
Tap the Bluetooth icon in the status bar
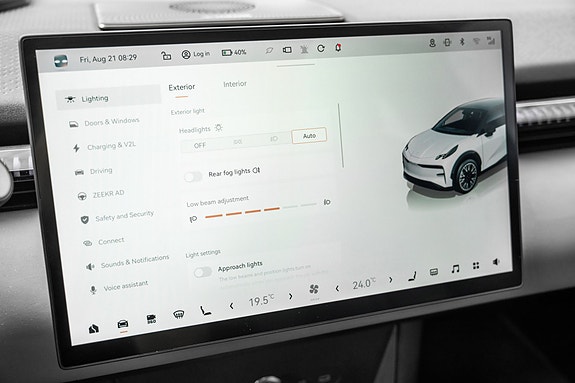coord(462,41)
